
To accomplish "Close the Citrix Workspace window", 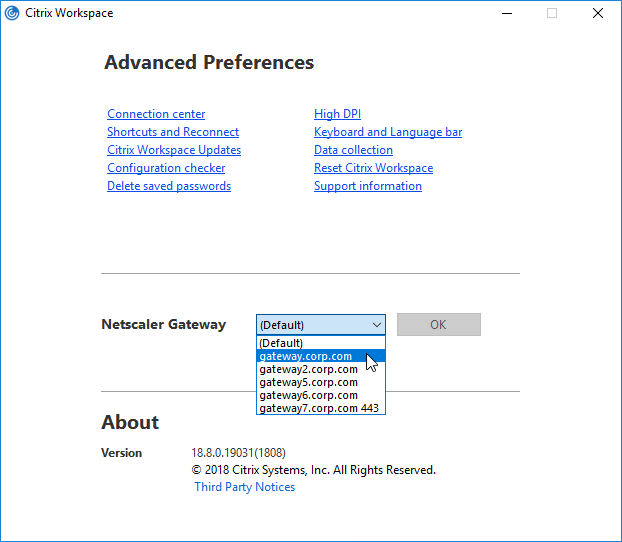I will (x=598, y=13).
